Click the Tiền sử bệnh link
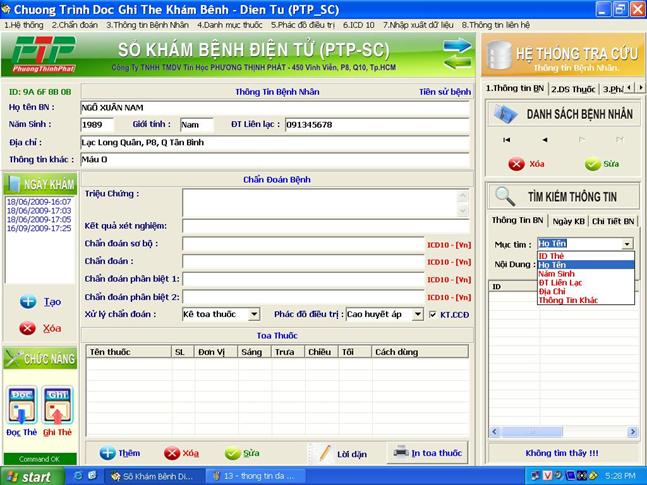 444,91
